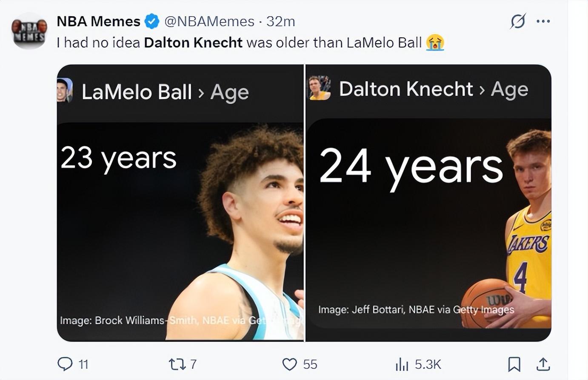
Task: Click the blue verified badge
Action: 152,21
